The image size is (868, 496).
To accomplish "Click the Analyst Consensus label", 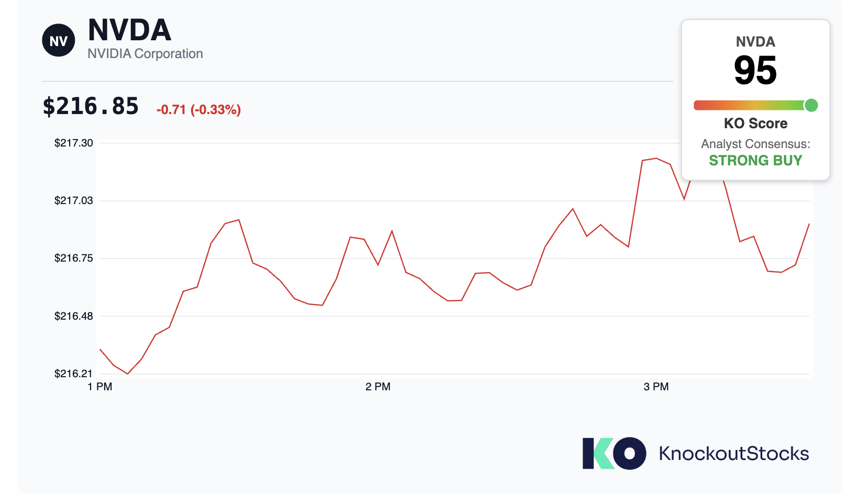I will click(x=755, y=144).
